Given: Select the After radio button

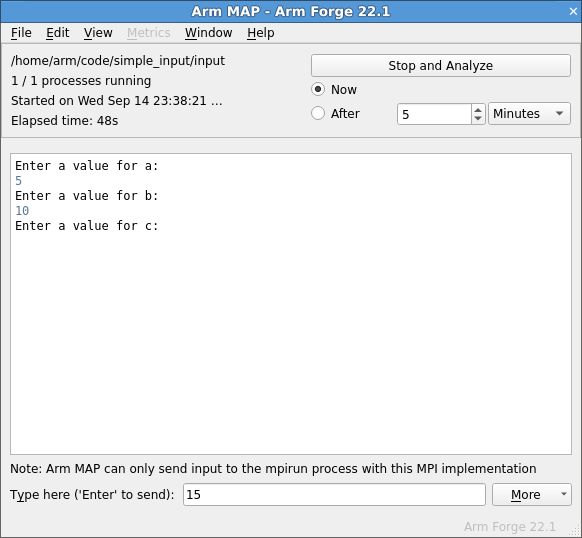Looking at the screenshot, I should (318, 113).
